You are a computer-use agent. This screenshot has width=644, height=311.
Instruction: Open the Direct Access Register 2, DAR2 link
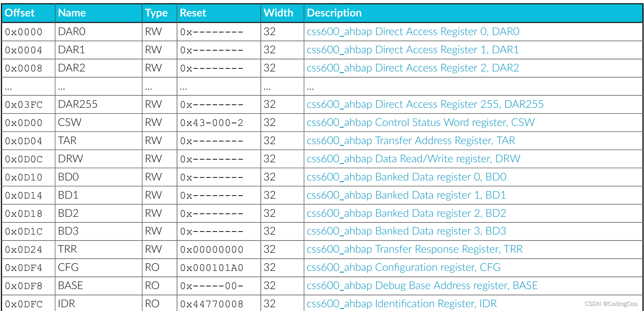[x=413, y=68]
